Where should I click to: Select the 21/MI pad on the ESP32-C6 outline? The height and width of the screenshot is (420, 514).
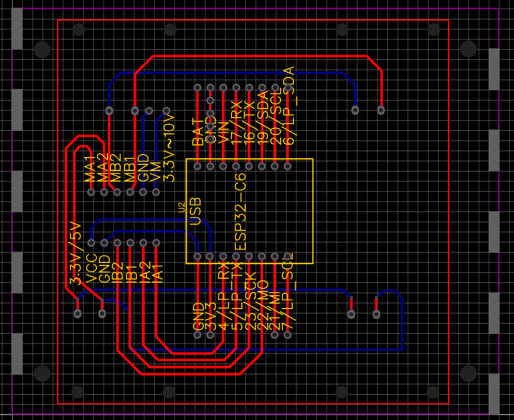tap(275, 256)
